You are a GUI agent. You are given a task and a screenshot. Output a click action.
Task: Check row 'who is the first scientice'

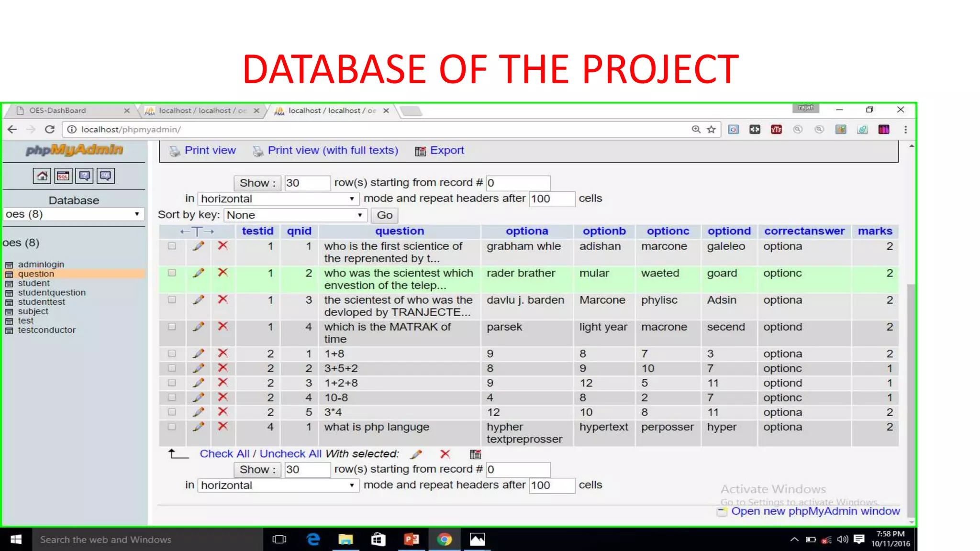click(x=172, y=246)
